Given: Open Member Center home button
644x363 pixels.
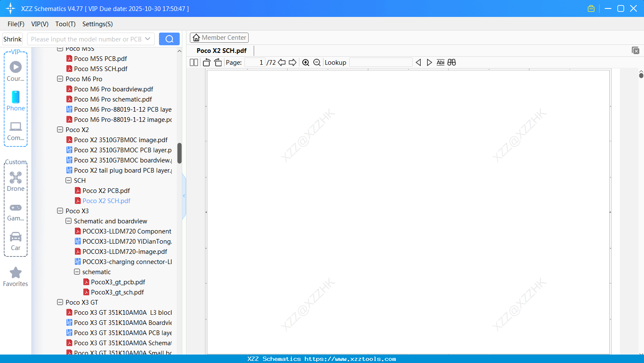Looking at the screenshot, I should click(x=219, y=38).
